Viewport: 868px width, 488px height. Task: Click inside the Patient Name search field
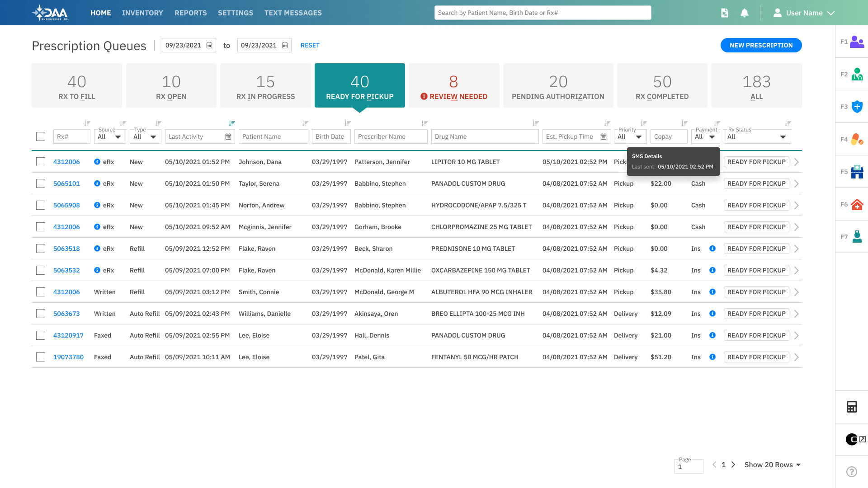[x=273, y=136]
